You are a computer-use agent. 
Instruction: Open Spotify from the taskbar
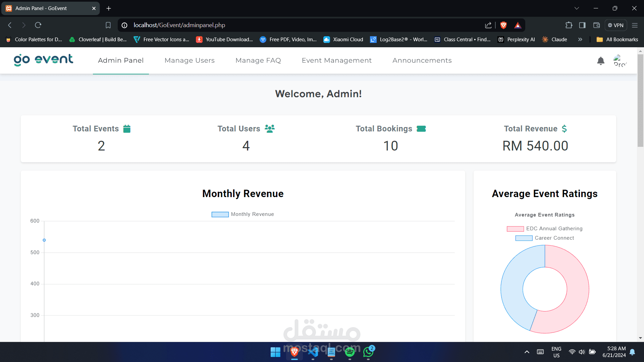tap(350, 352)
